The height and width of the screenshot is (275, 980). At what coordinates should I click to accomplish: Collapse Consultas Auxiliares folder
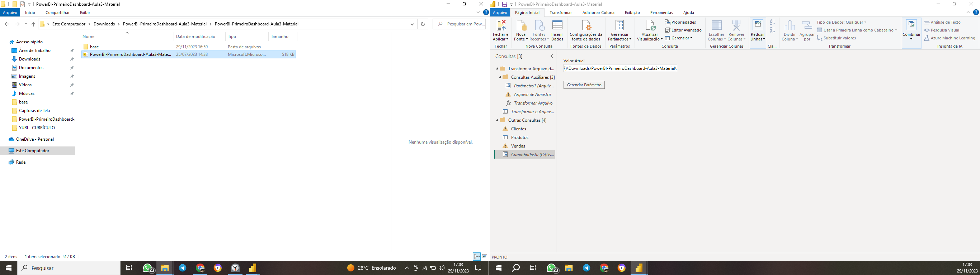coord(500,77)
